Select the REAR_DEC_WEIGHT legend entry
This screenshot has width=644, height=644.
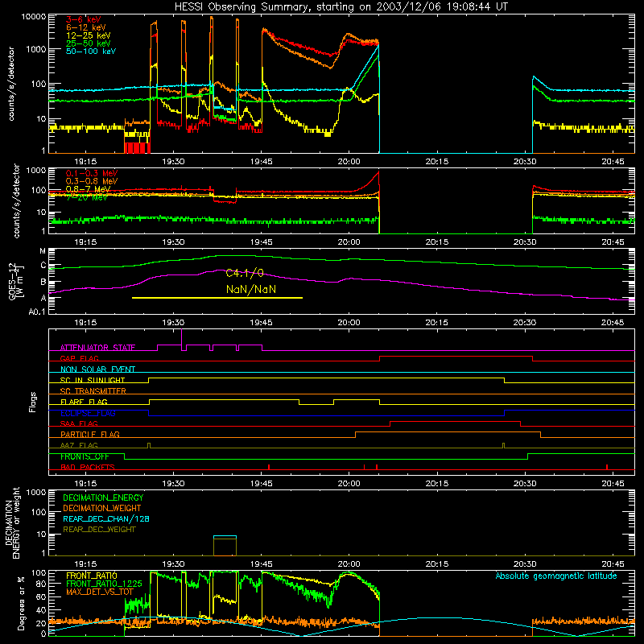coord(99,530)
